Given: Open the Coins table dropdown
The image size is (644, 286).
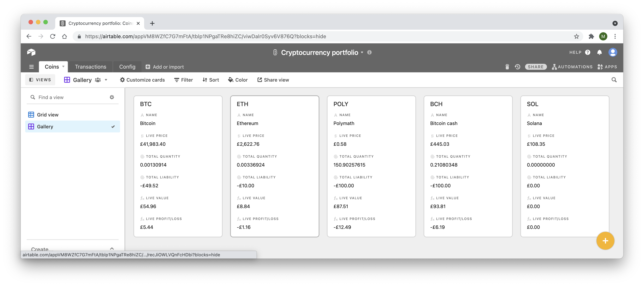Looking at the screenshot, I should [63, 67].
